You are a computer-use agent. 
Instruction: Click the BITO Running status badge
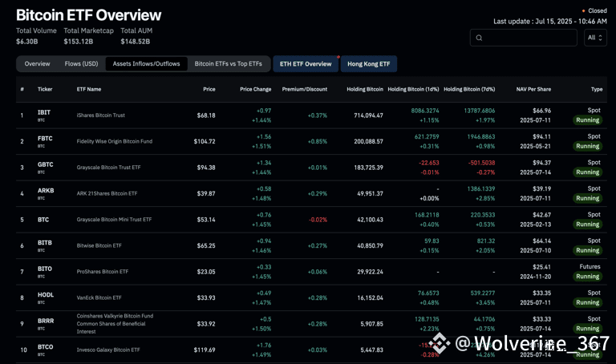click(x=588, y=277)
